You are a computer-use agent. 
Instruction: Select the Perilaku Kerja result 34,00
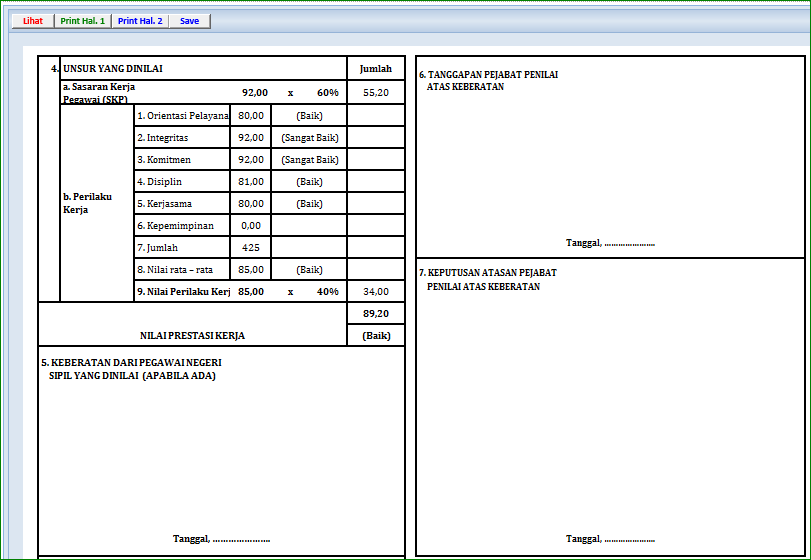tap(376, 292)
